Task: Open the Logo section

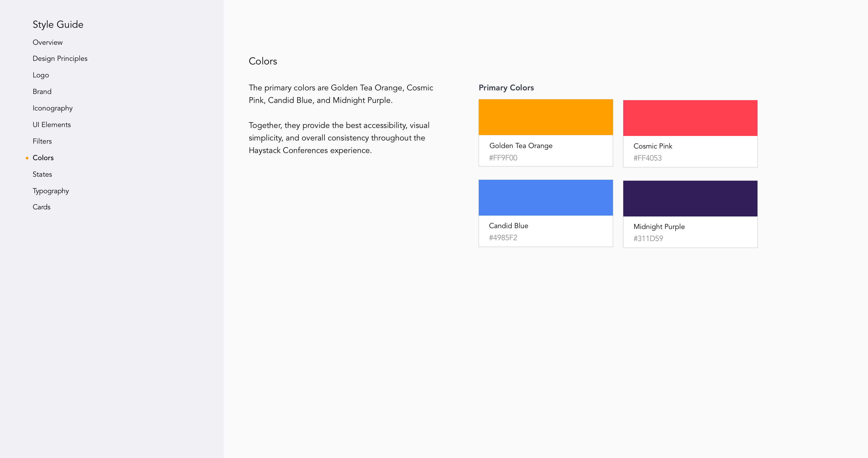Action: click(41, 75)
